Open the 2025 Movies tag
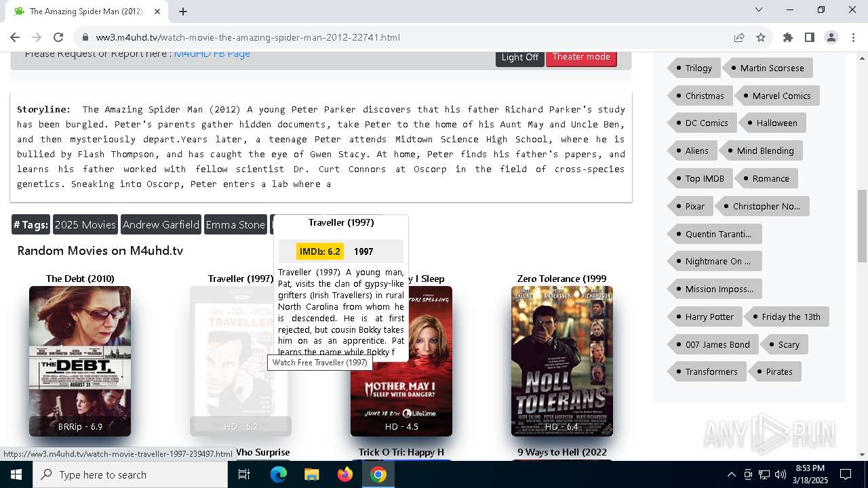This screenshot has height=488, width=868. [85, 225]
